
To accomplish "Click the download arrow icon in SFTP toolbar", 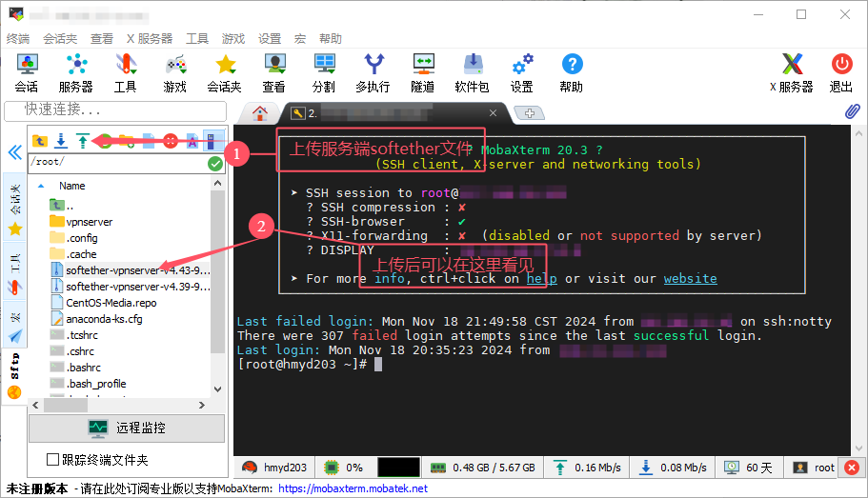I will [61, 141].
